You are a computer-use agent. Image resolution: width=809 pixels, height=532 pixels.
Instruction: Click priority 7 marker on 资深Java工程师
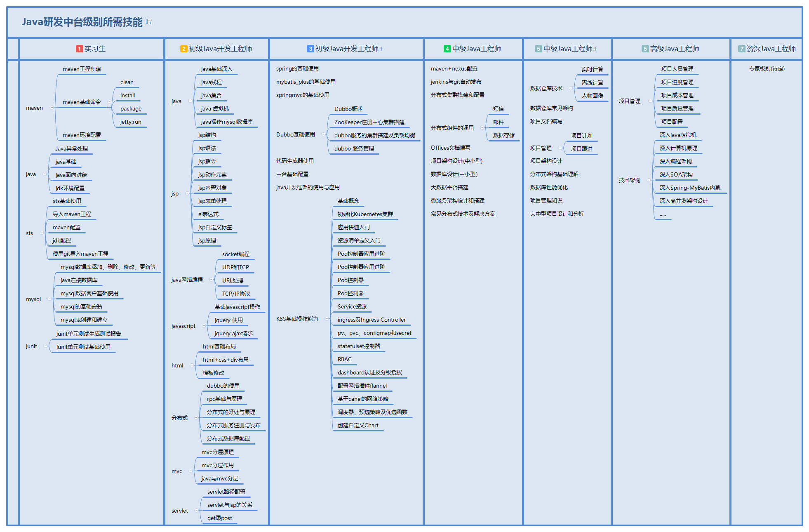(741, 49)
